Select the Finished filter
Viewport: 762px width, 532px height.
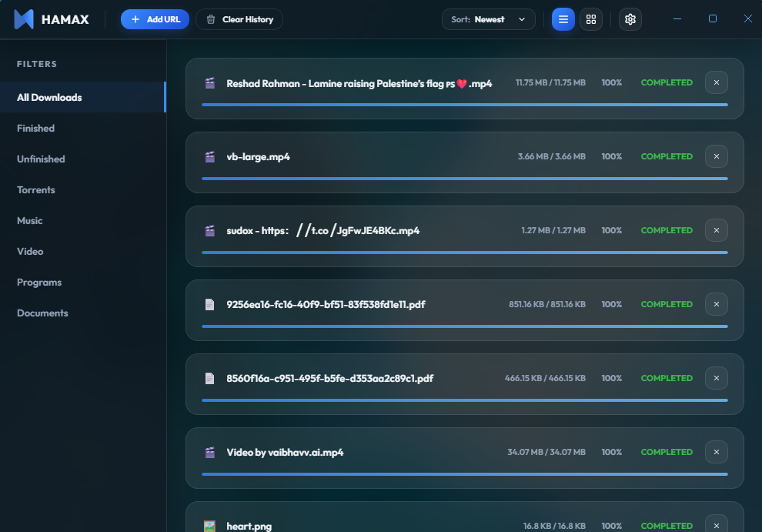coord(83,129)
